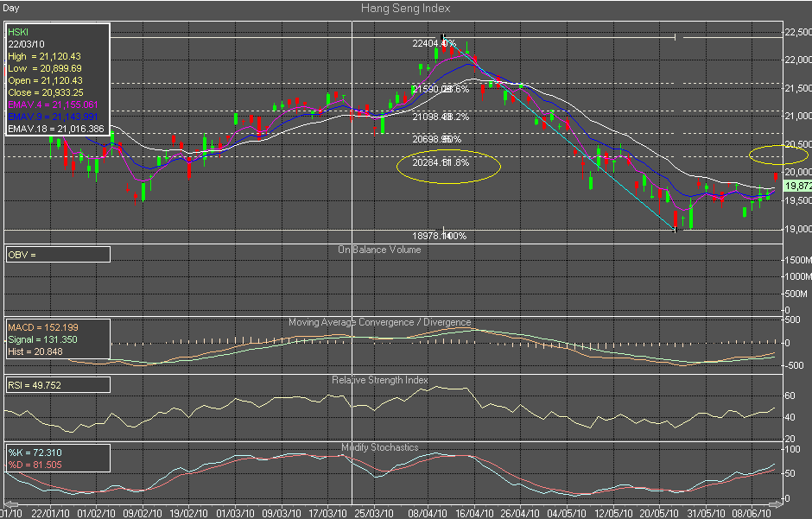Select the EMAV.9 = 21,143.991 legend entry

point(53,117)
